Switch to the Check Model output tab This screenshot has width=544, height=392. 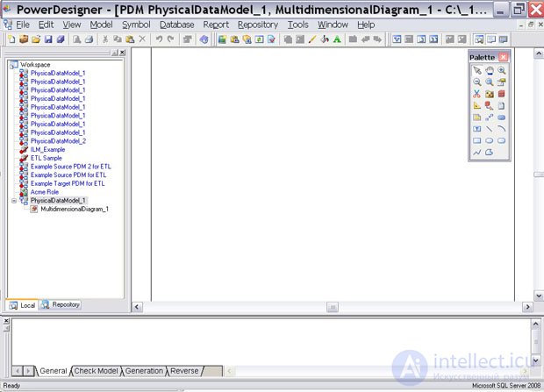pyautogui.click(x=96, y=371)
